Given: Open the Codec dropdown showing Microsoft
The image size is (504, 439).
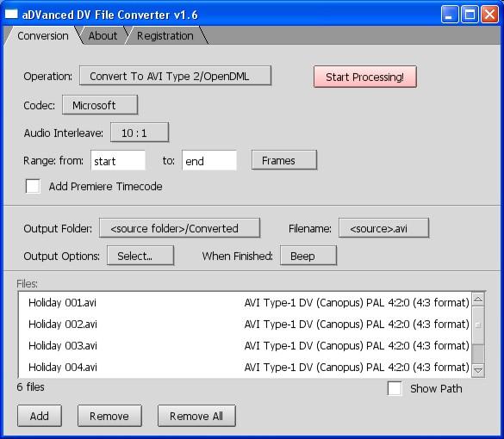Looking at the screenshot, I should tap(100, 105).
